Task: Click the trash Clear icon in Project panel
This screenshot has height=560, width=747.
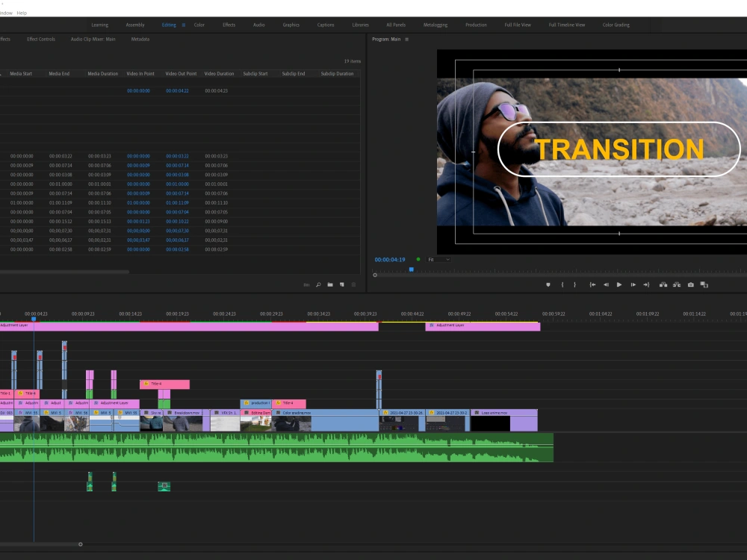Action: 353,284
